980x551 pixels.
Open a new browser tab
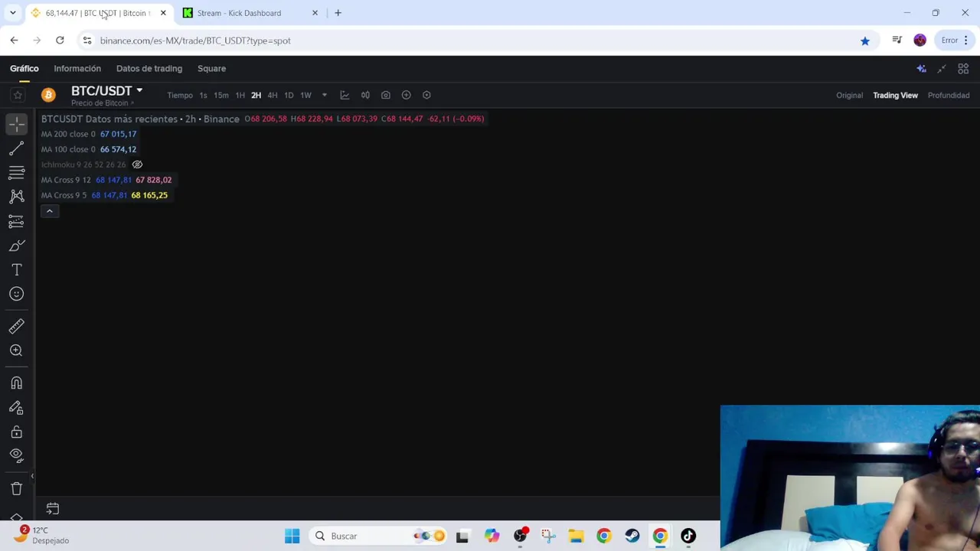(338, 13)
